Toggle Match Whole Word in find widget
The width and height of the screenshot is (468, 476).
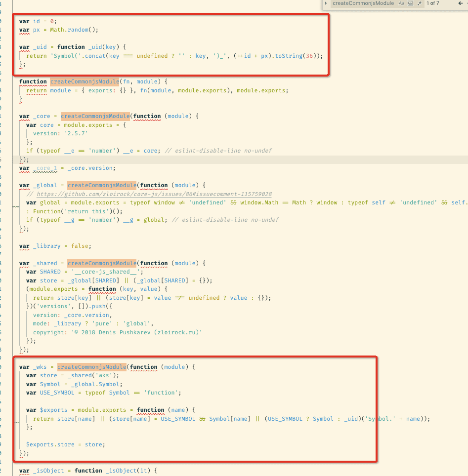click(x=410, y=3)
